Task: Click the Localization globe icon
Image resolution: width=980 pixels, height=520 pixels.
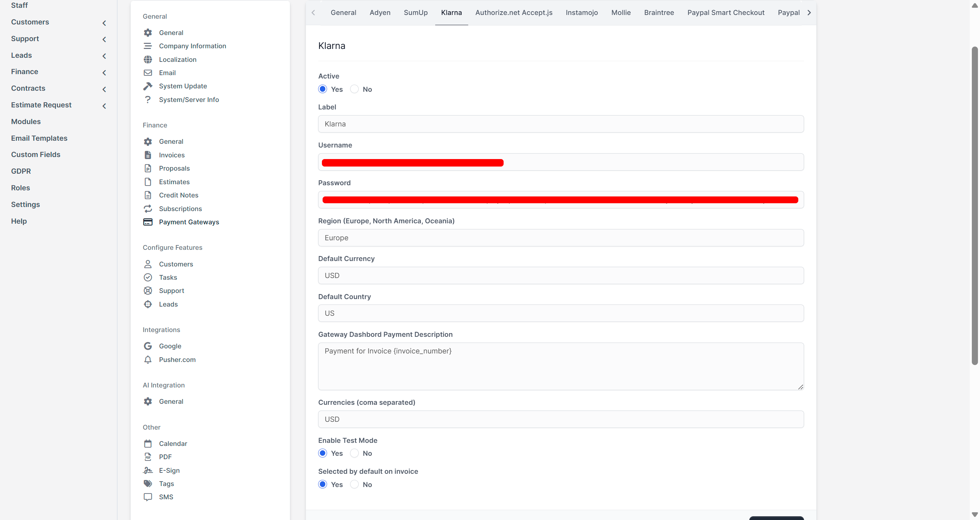Action: click(148, 59)
